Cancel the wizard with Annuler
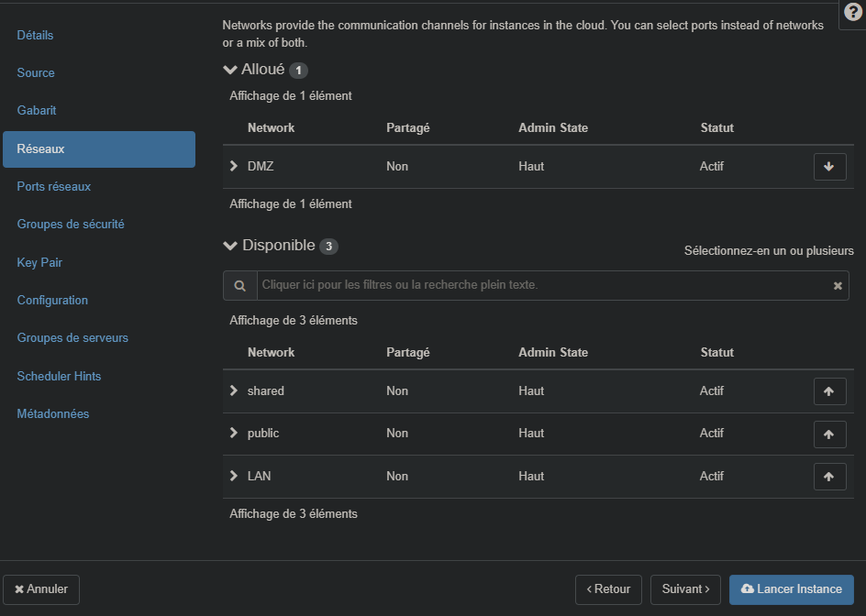 (41, 589)
